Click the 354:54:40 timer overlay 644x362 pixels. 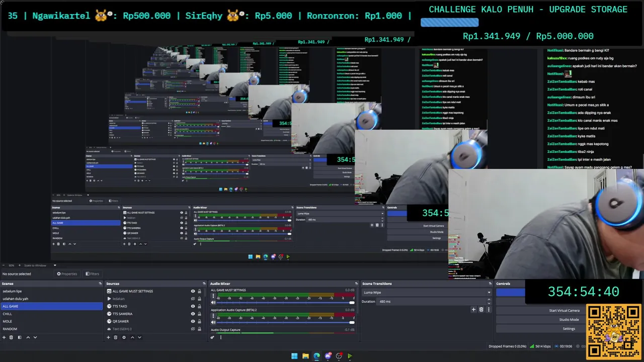[x=583, y=292]
